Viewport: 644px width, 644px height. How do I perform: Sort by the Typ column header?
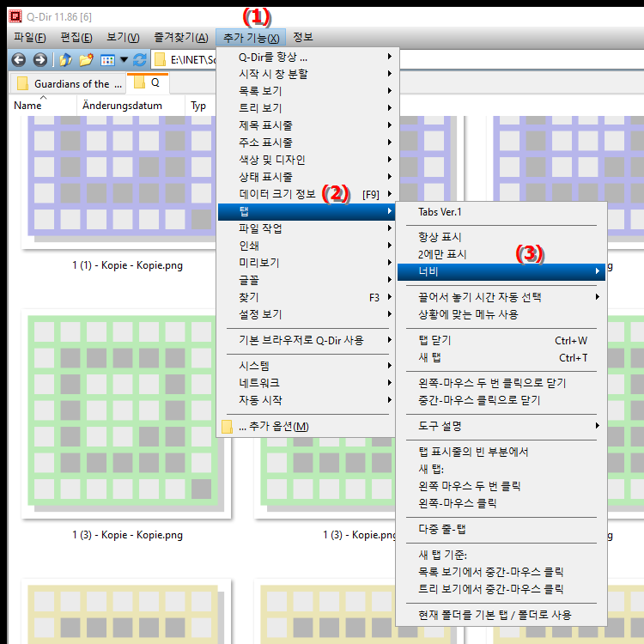(x=200, y=106)
